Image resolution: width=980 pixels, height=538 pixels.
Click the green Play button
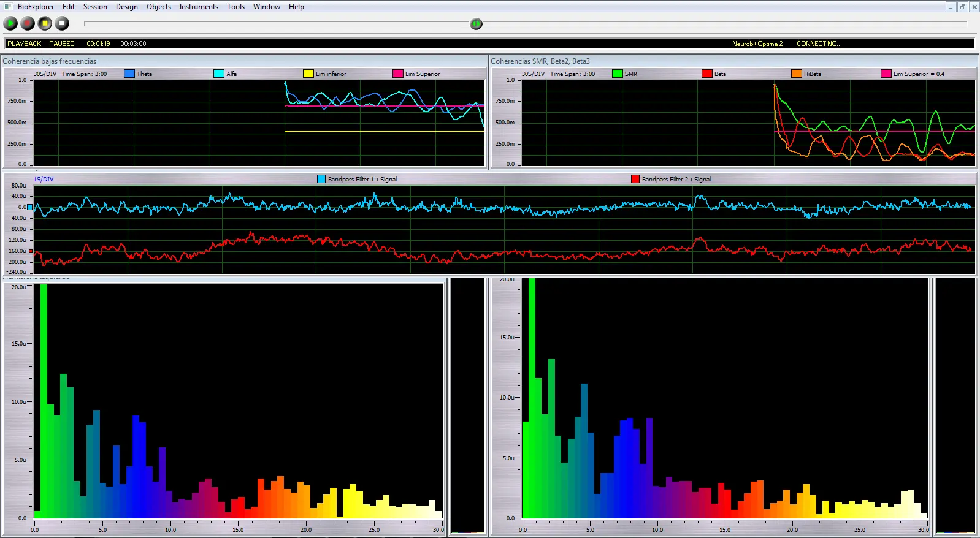pos(10,23)
